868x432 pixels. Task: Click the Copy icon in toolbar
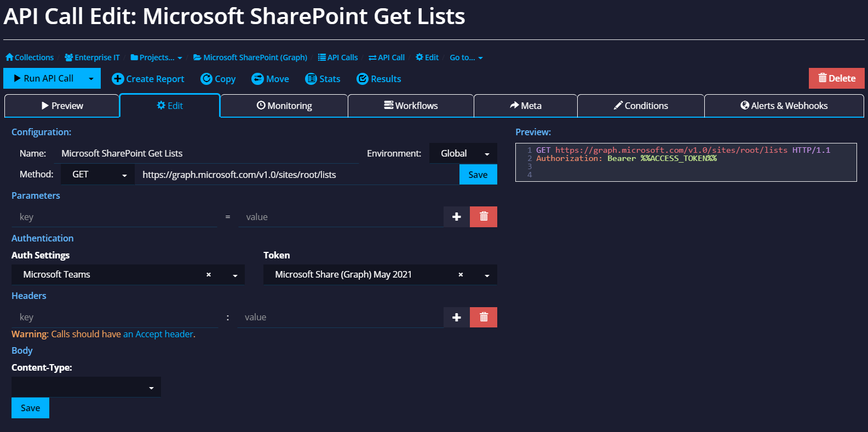point(206,79)
